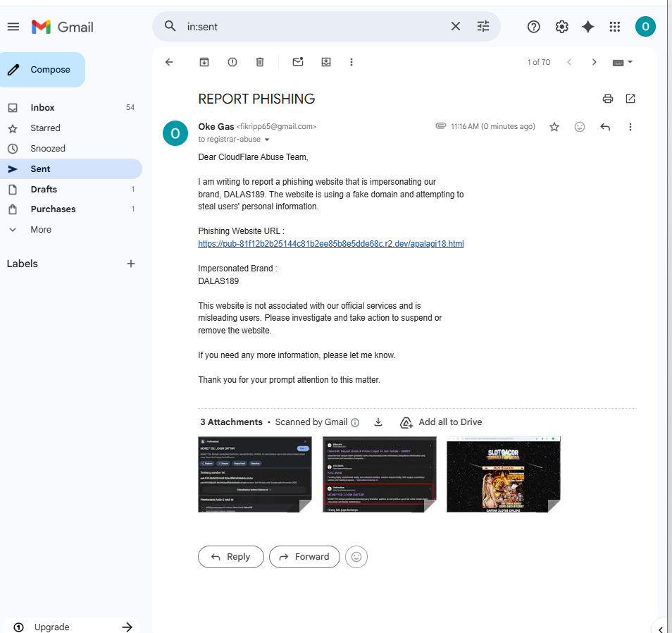Open the email in a new window
The image size is (672, 633).
pos(630,99)
